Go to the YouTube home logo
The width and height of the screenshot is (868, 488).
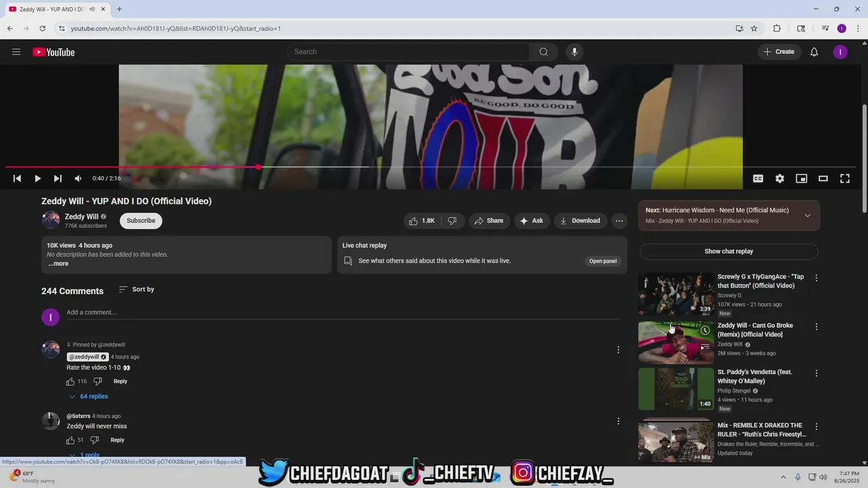pyautogui.click(x=54, y=52)
